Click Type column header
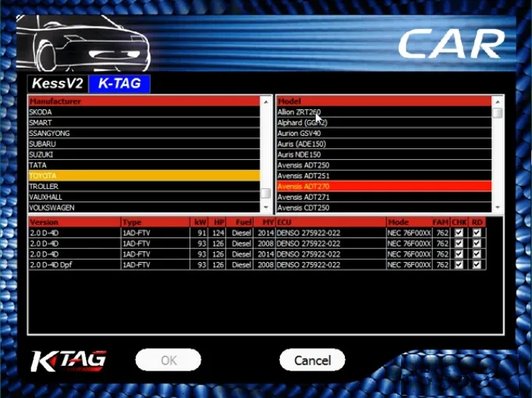This screenshot has height=398, width=532. tap(155, 222)
